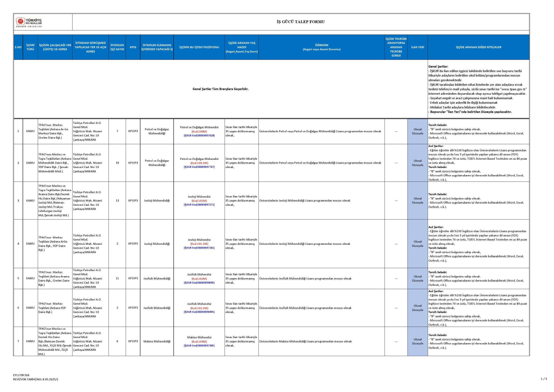554x392 pixels.
Task: Open İŞKUR Kod/00009097271 link
Action: tap(199, 205)
